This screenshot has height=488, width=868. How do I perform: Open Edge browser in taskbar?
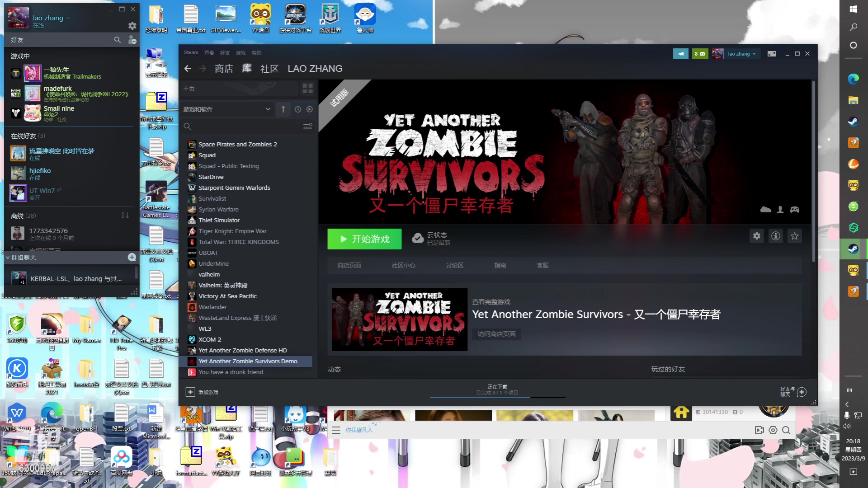854,79
